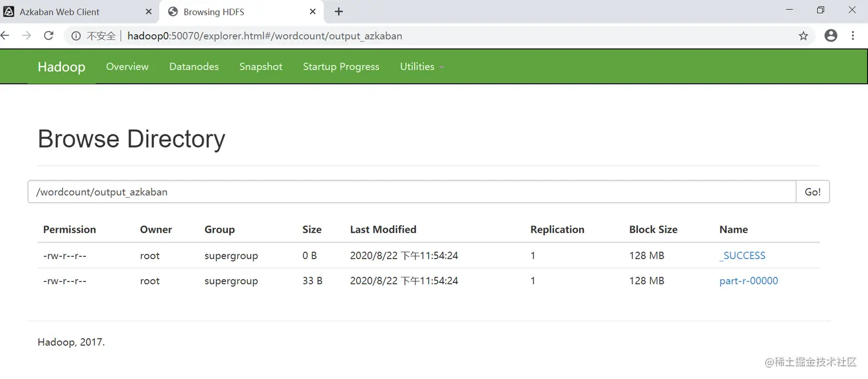
Task: Click the Owner column header
Action: coord(156,229)
